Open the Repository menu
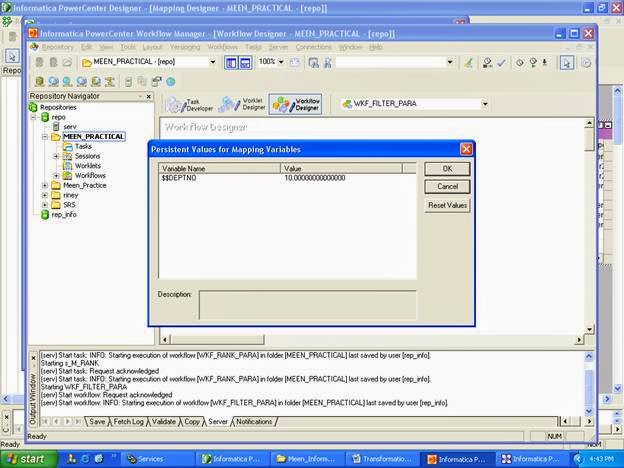The image size is (624, 468). 58,47
